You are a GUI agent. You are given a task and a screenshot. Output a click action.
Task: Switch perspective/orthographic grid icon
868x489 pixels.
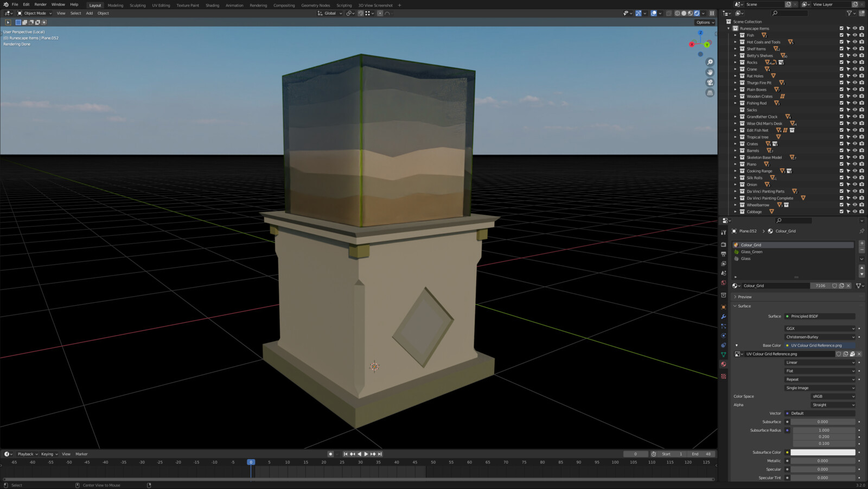coord(710,93)
